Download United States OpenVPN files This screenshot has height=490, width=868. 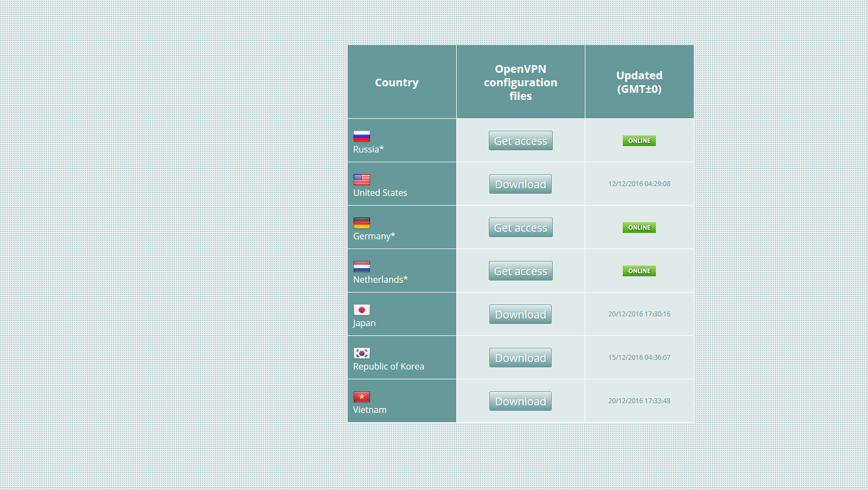pyautogui.click(x=521, y=184)
